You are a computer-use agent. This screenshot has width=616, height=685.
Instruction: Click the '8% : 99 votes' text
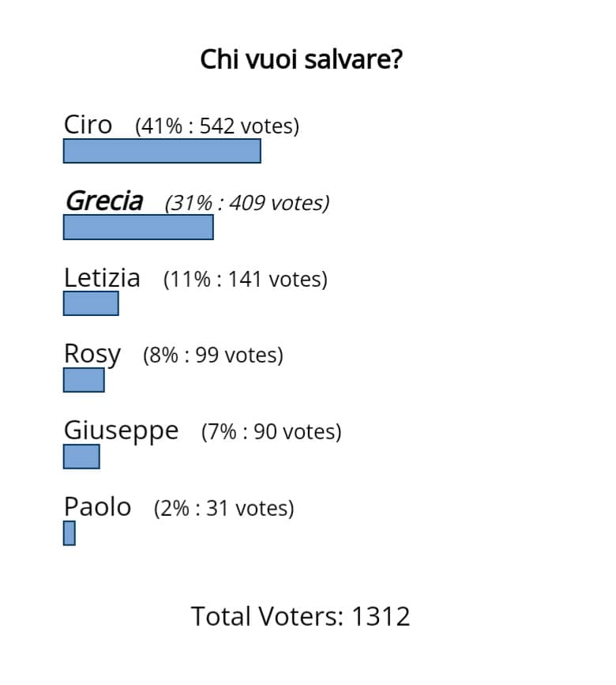[x=213, y=356]
